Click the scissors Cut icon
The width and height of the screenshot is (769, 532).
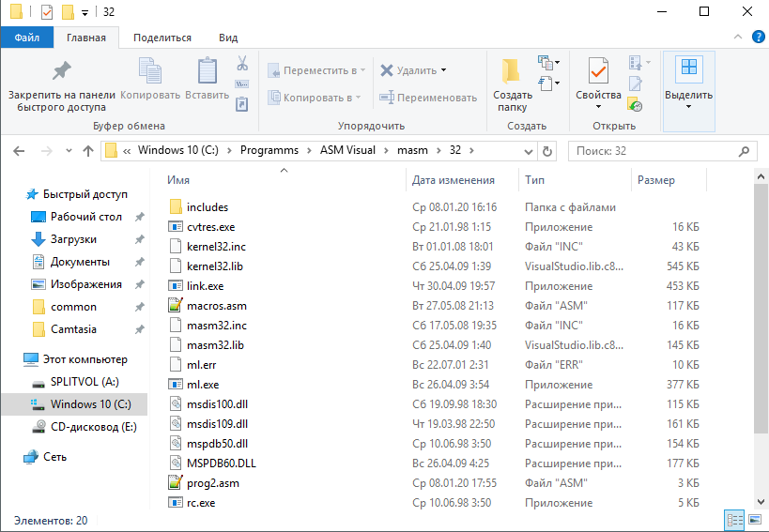click(x=241, y=64)
